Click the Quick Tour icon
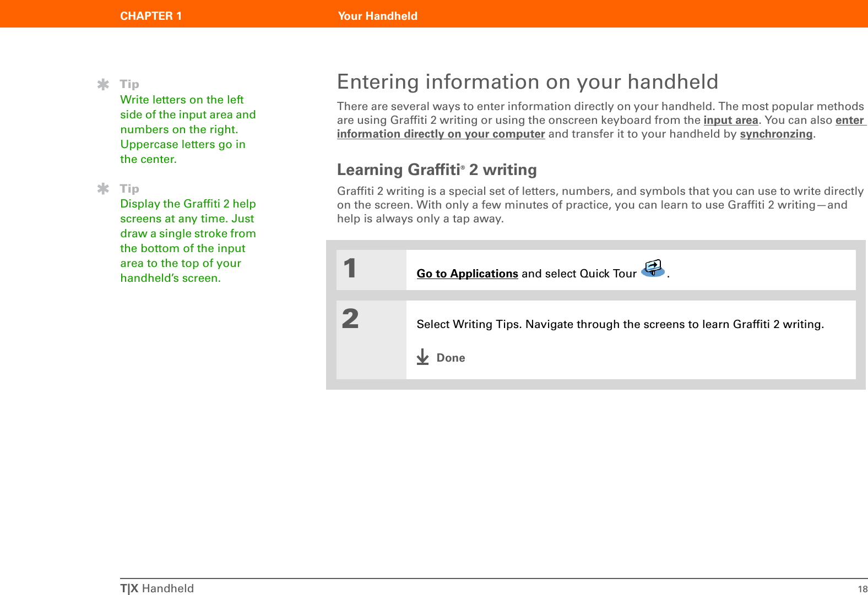This screenshot has height=595, width=868. pos(653,269)
